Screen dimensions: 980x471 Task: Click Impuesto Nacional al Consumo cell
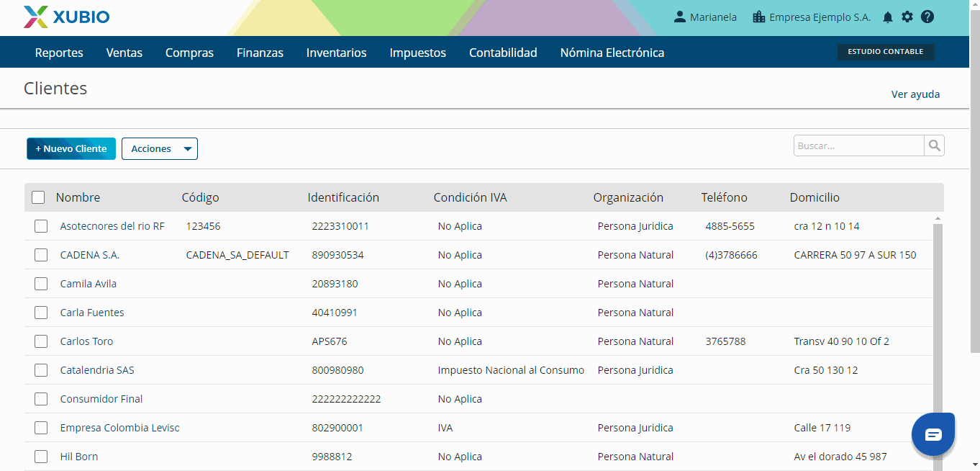pyautogui.click(x=511, y=370)
